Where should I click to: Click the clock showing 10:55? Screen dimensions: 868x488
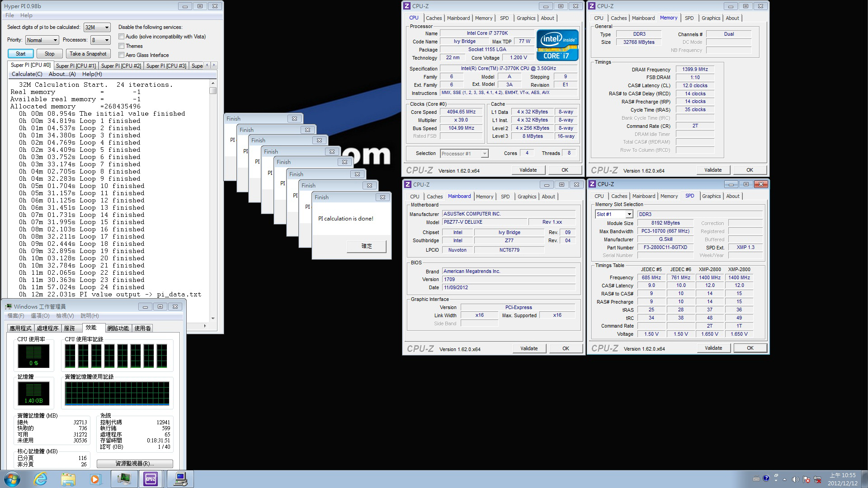click(843, 479)
